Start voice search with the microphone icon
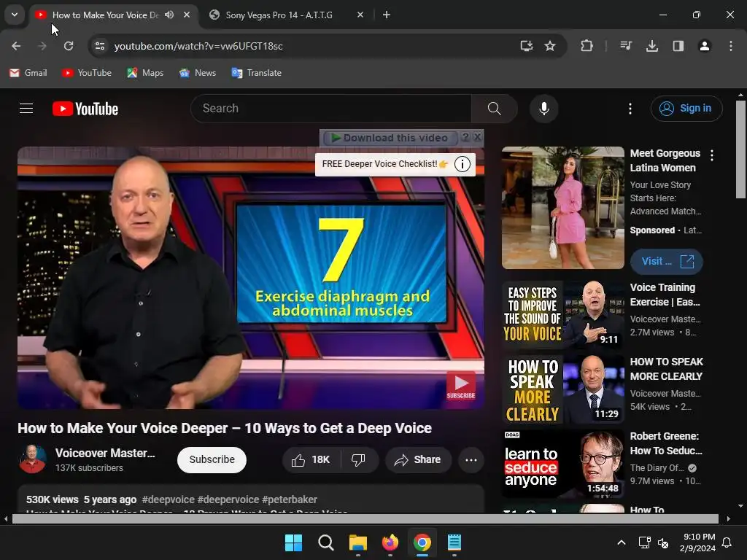The image size is (747, 560). [x=543, y=109]
